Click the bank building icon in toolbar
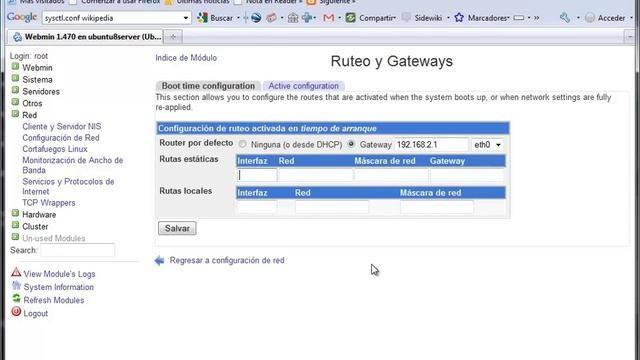The image size is (640, 360). click(x=293, y=18)
